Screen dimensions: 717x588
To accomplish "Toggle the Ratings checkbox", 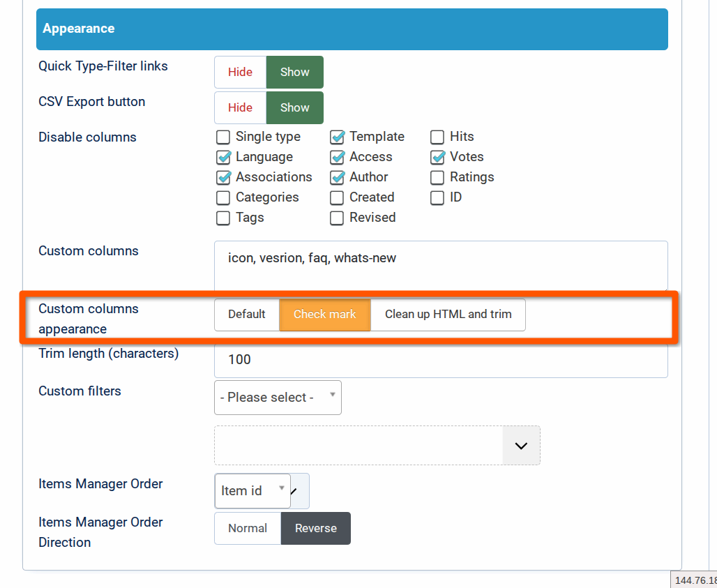I will (x=437, y=177).
